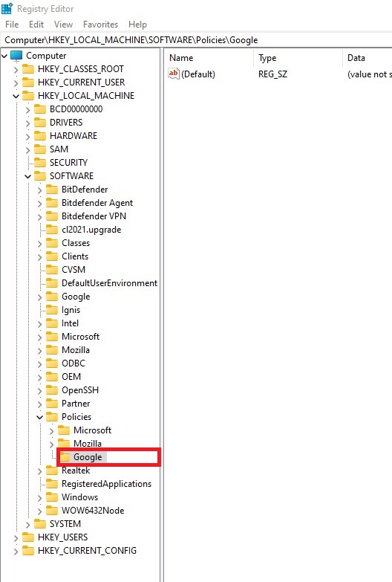Image resolution: width=392 pixels, height=582 pixels.
Task: Expand HKEY_USERS chevron
Action: tap(16, 537)
